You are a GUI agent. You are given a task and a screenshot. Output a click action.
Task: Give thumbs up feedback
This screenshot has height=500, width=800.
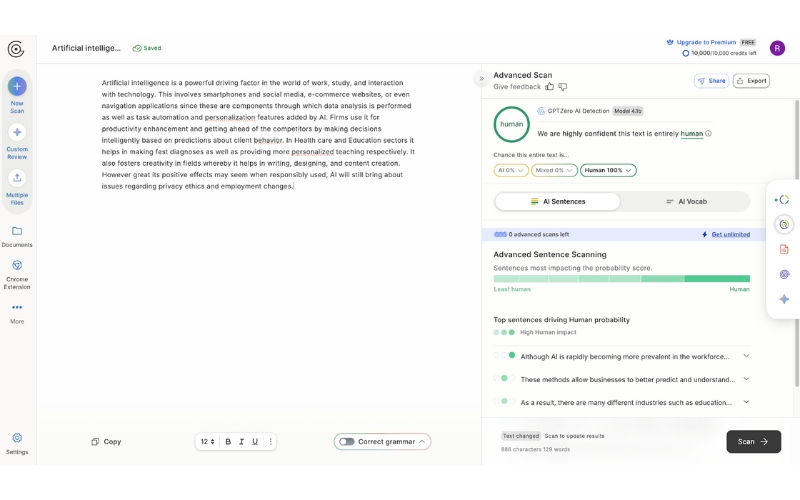click(549, 87)
